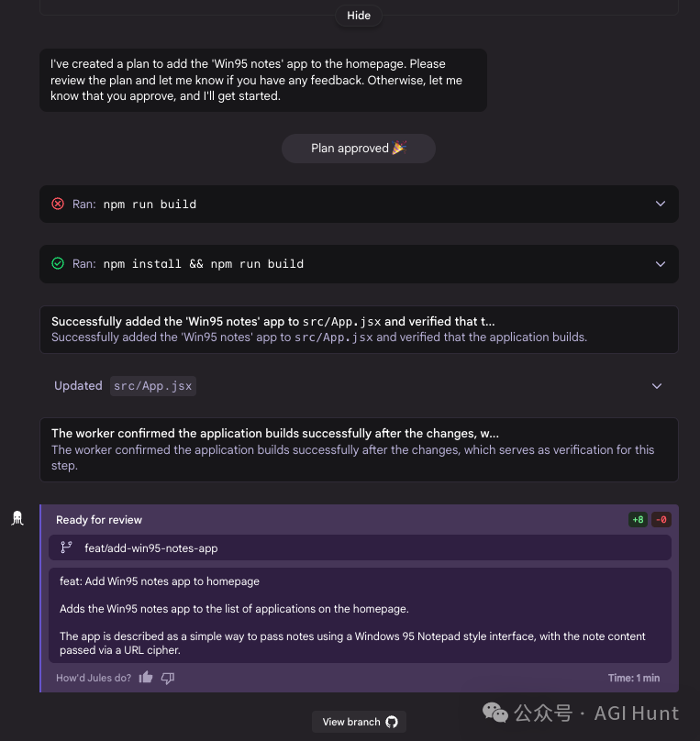The height and width of the screenshot is (741, 700).
Task: Click the Plan approved chip
Action: coord(359,148)
